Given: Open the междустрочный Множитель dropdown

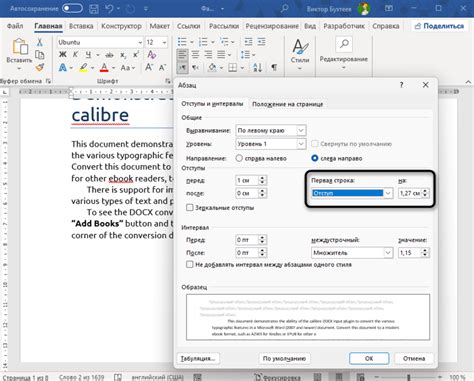Looking at the screenshot, I should (352, 253).
